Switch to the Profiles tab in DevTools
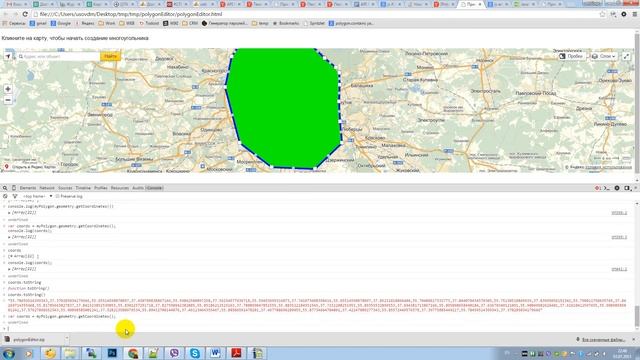The image size is (640, 360). (100, 188)
